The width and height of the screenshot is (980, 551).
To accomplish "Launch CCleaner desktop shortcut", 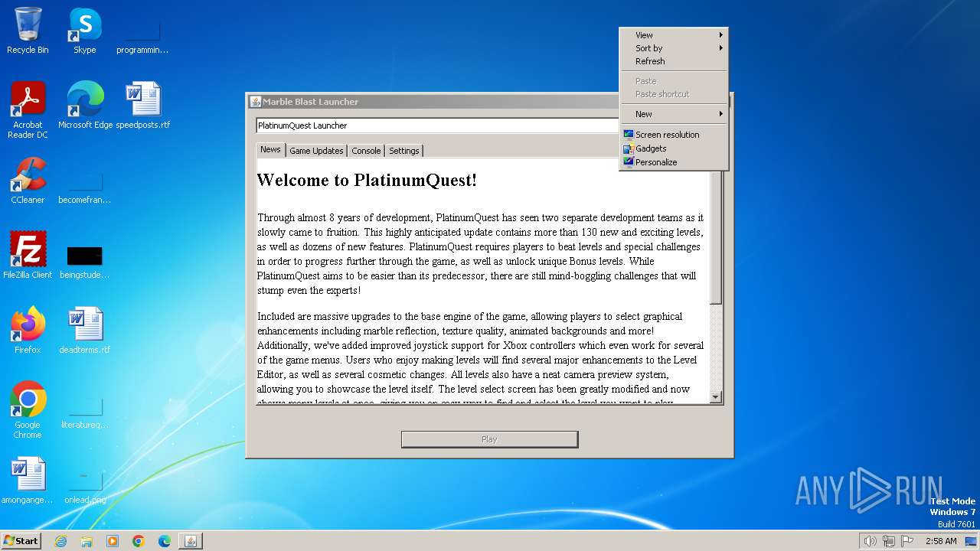I will [x=28, y=181].
